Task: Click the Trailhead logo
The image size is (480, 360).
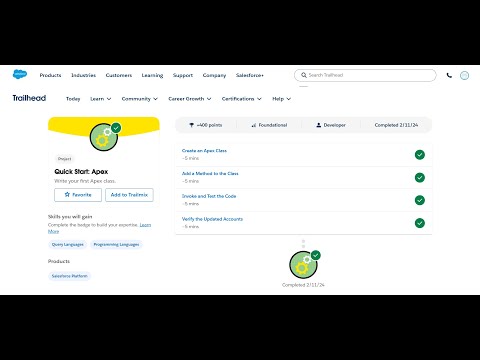Action: 29,98
